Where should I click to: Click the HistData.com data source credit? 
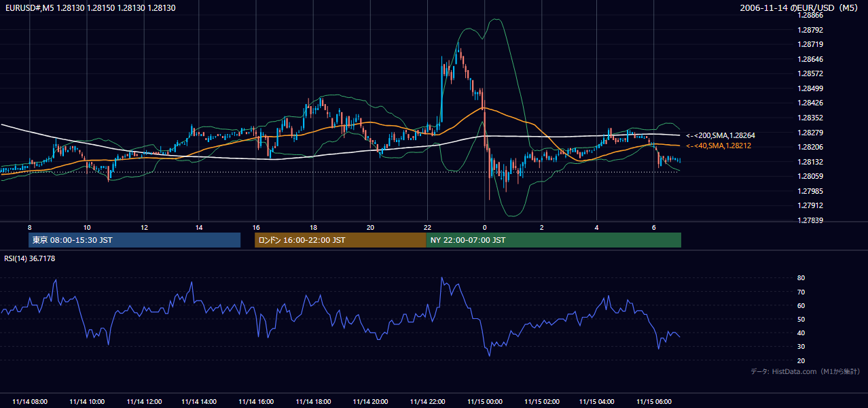click(805, 371)
